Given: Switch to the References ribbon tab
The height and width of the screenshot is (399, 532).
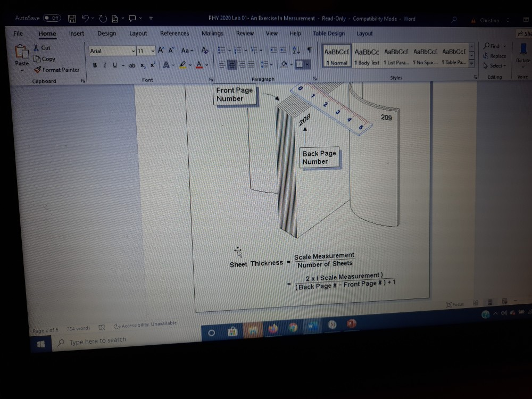Looking at the screenshot, I should click(x=174, y=33).
